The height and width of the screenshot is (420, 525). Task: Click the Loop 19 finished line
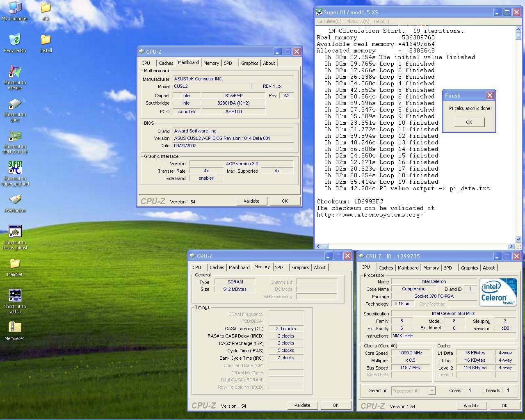tap(381, 182)
